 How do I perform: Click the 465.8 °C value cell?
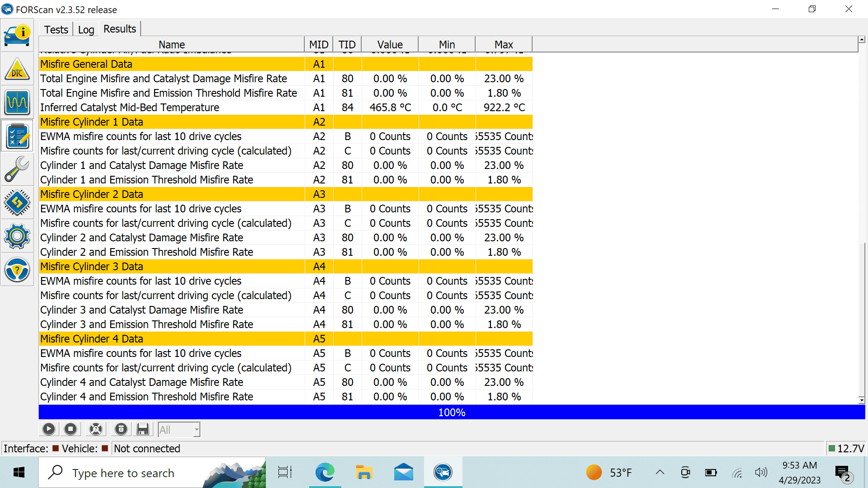coord(390,108)
